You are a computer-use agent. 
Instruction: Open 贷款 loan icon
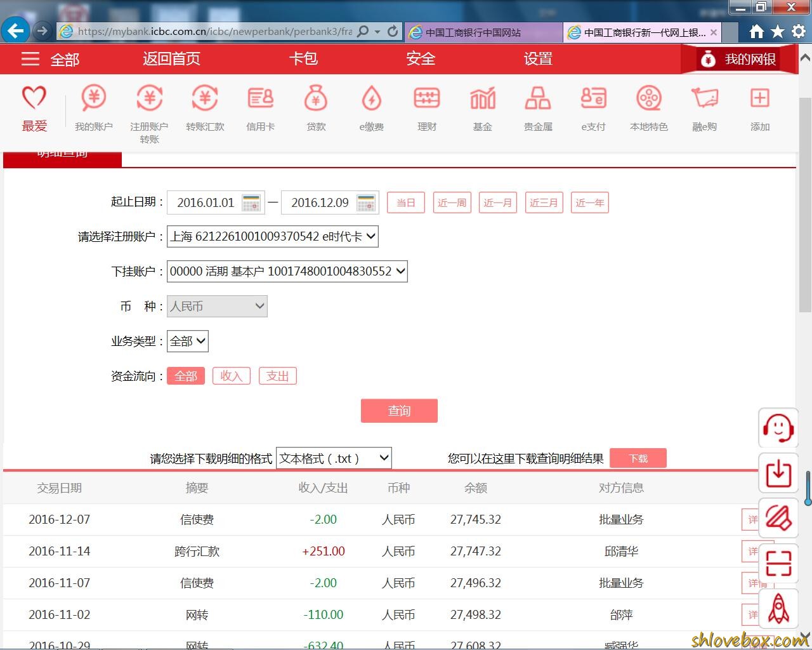pyautogui.click(x=316, y=98)
